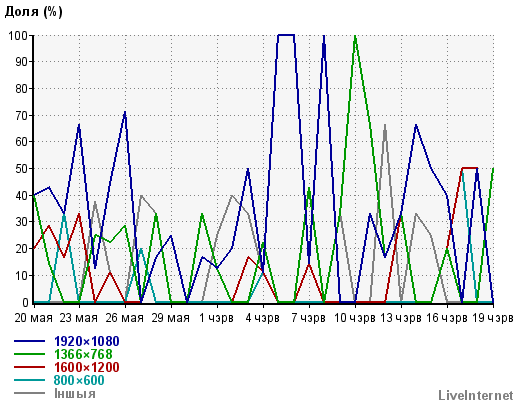520x405 pixels.
Task: Click the 20 мая date label
Action: (x=33, y=318)
